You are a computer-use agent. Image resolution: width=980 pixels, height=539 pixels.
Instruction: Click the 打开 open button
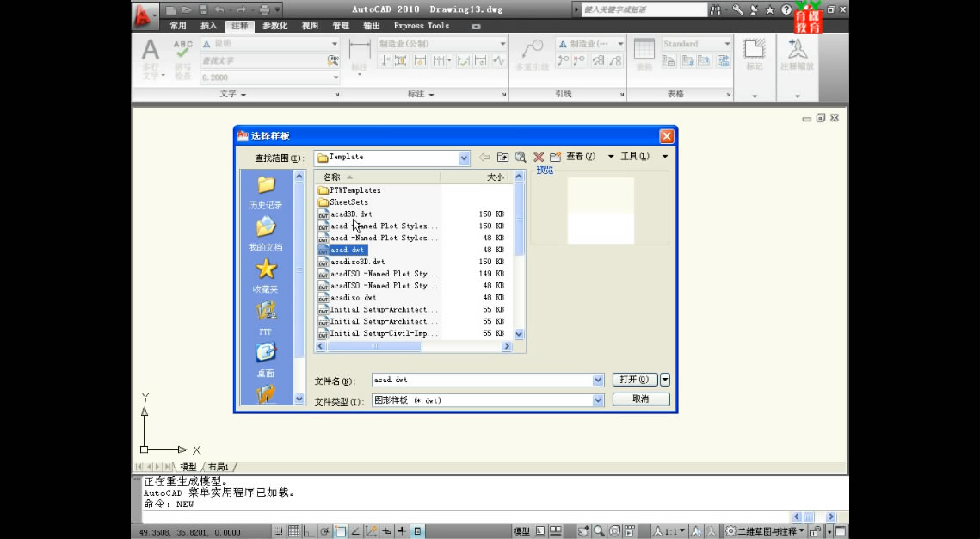pos(635,380)
